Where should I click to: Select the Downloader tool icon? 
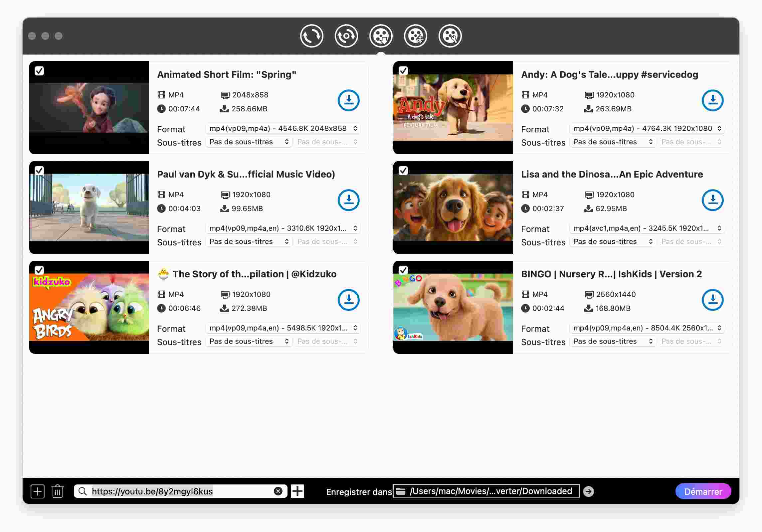(381, 36)
